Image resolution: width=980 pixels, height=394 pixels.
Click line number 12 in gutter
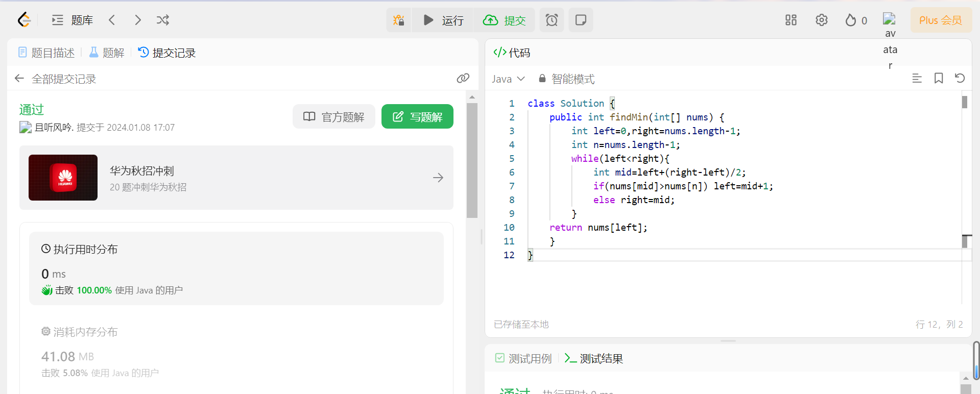coord(509,255)
